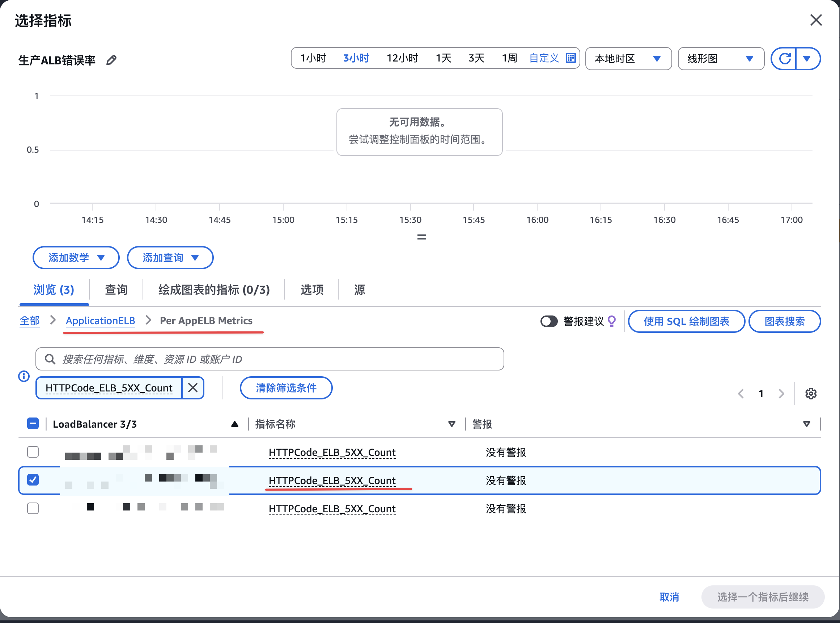Click the info icon left of filter
840x623 pixels.
pos(24,376)
